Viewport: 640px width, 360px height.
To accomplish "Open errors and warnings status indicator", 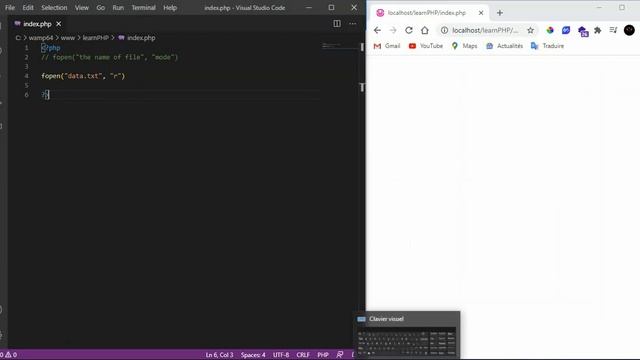I will (x=9, y=355).
